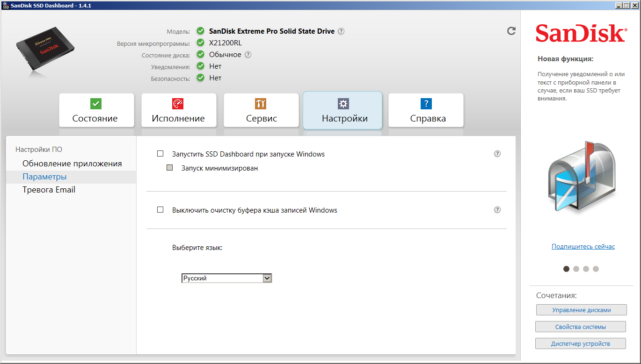Click the 'Управление дисками' shortcut button
Screen dimensions: 641x364
pyautogui.click(x=582, y=310)
